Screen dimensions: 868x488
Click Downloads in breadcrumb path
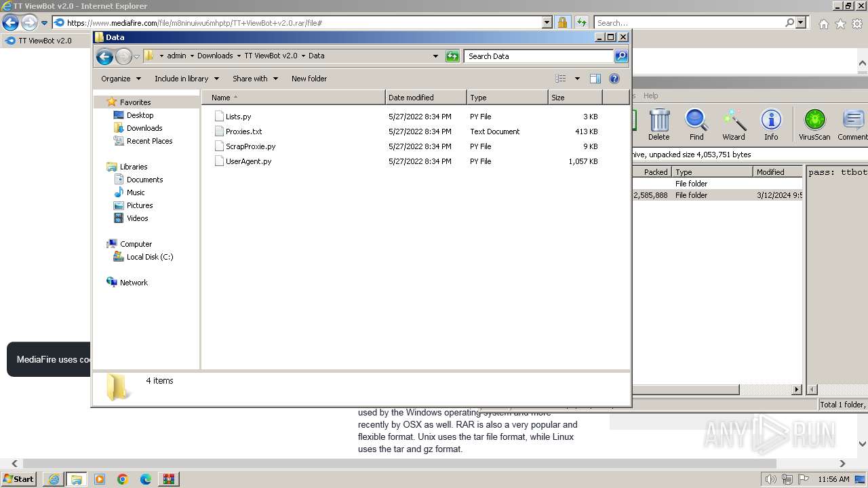pos(215,56)
